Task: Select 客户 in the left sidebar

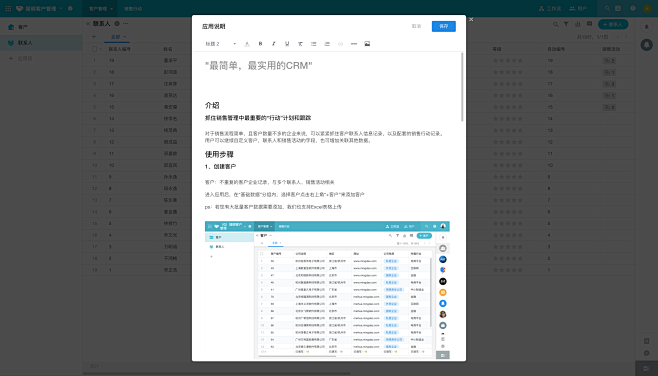Action: pyautogui.click(x=41, y=27)
